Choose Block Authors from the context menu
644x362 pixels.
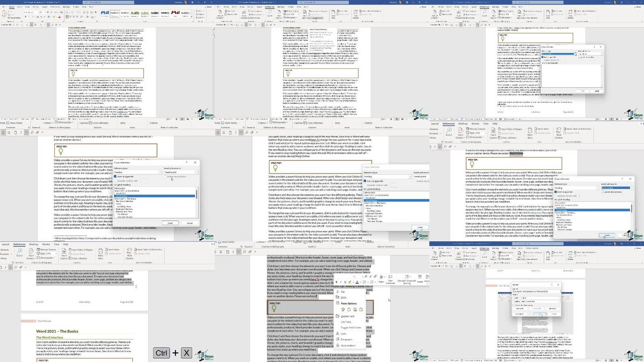click(x=347, y=345)
